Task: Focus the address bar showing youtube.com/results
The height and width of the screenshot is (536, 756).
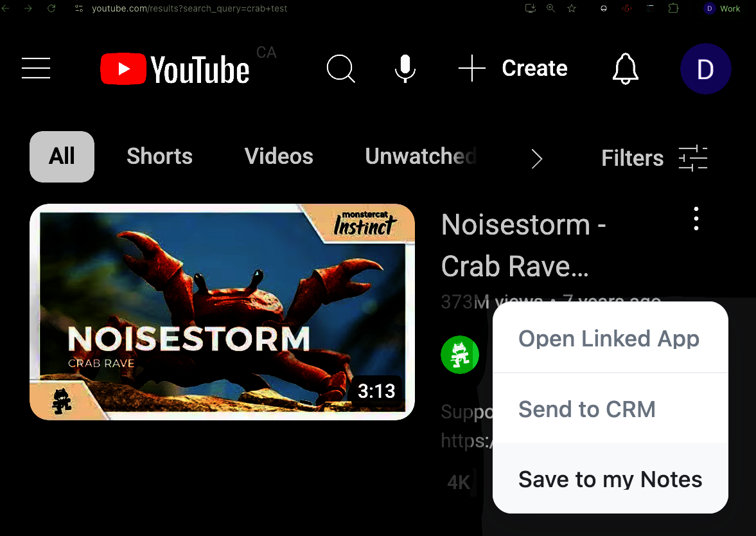Action: tap(189, 8)
